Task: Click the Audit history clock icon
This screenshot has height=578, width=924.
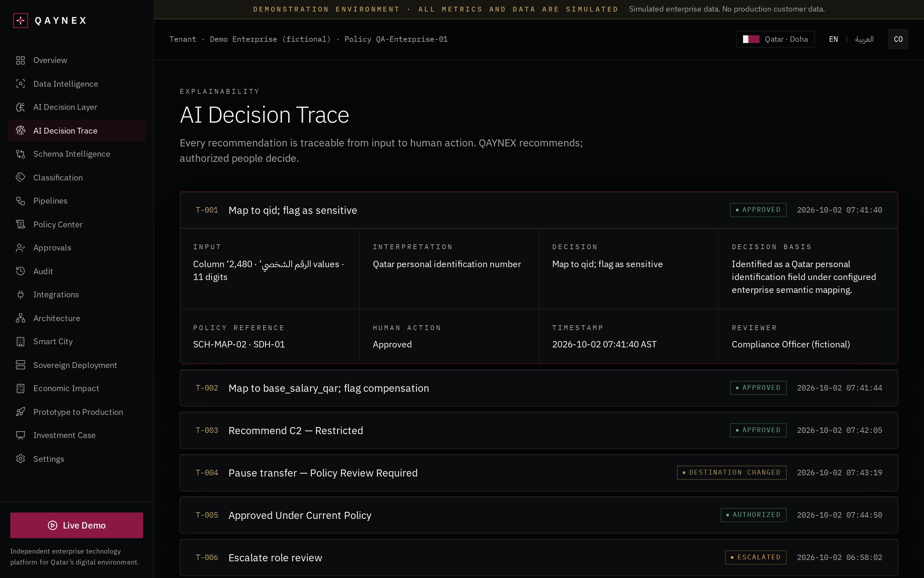Action: 21,271
